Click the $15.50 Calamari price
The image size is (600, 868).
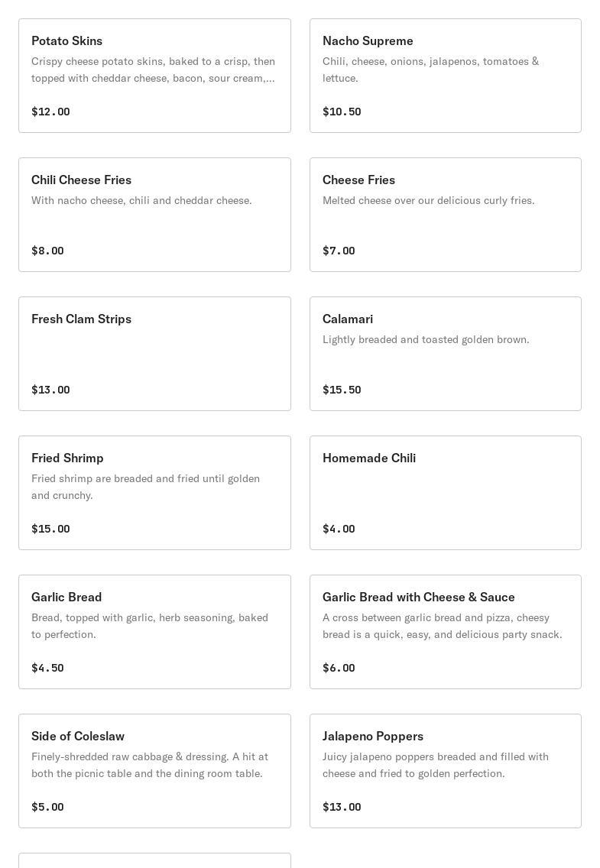pyautogui.click(x=342, y=390)
